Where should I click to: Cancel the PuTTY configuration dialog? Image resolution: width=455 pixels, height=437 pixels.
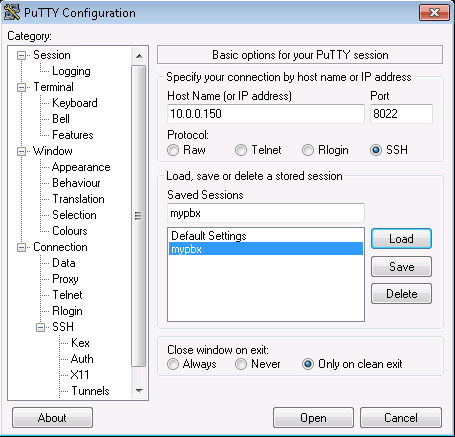coord(401,418)
